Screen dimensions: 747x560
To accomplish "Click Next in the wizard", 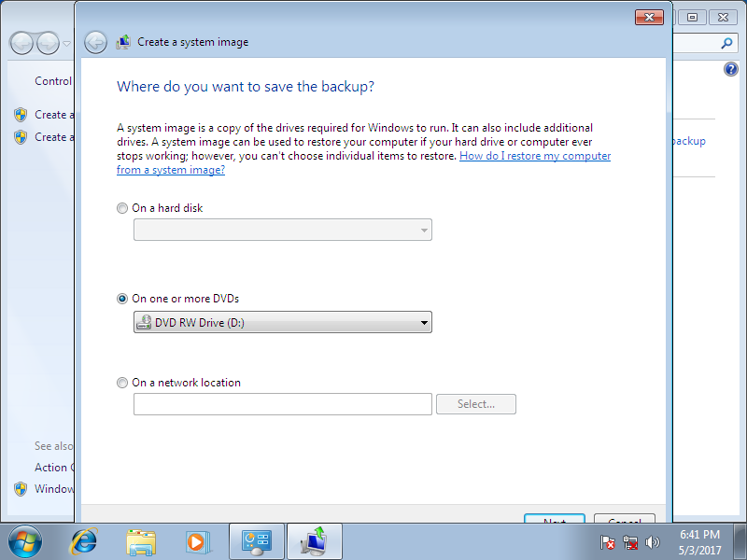I will tap(555, 519).
